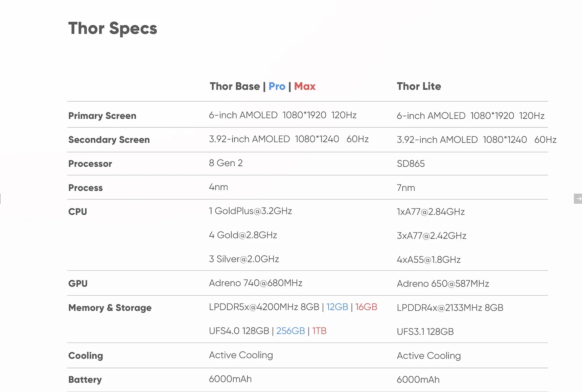Click the right arrow icon at the page edge
This screenshot has height=392, width=582.
(578, 199)
